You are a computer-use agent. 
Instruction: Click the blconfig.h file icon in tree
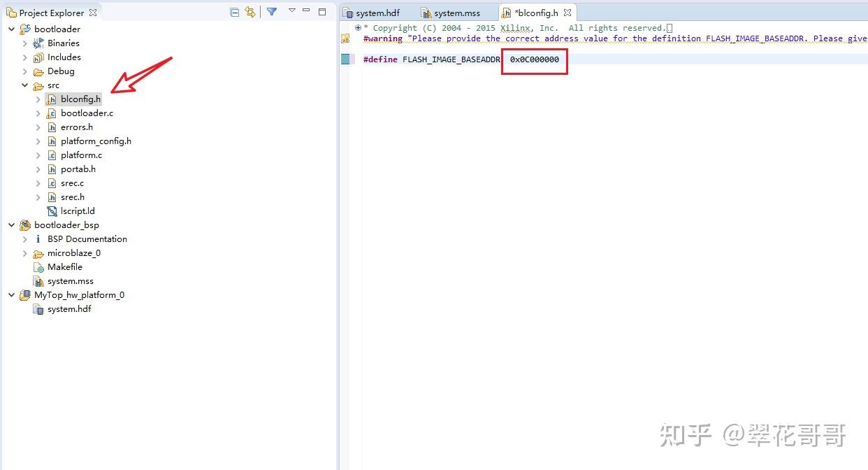(x=52, y=99)
